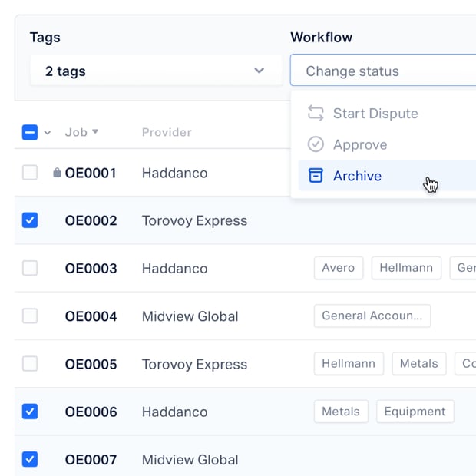This screenshot has width=476, height=476.
Task: Click the Provider column header
Action: [x=167, y=132]
